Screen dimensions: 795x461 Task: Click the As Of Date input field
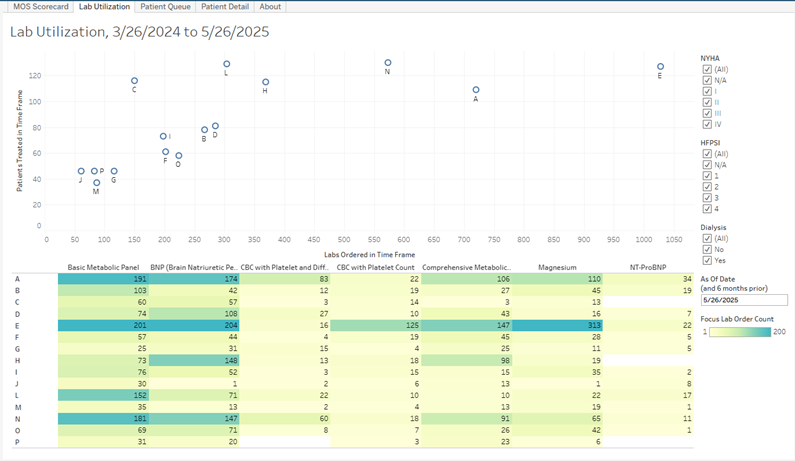pos(744,299)
